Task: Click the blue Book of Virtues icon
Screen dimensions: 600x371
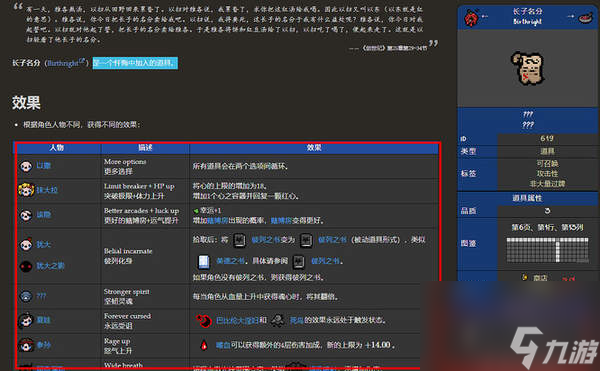Action: pos(204,261)
